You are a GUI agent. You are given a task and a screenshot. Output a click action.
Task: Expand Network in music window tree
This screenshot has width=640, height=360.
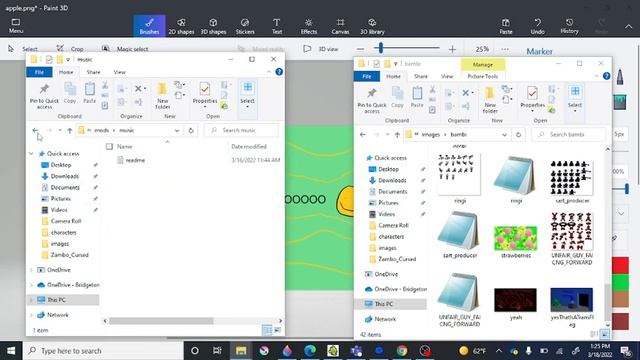[x=31, y=315]
